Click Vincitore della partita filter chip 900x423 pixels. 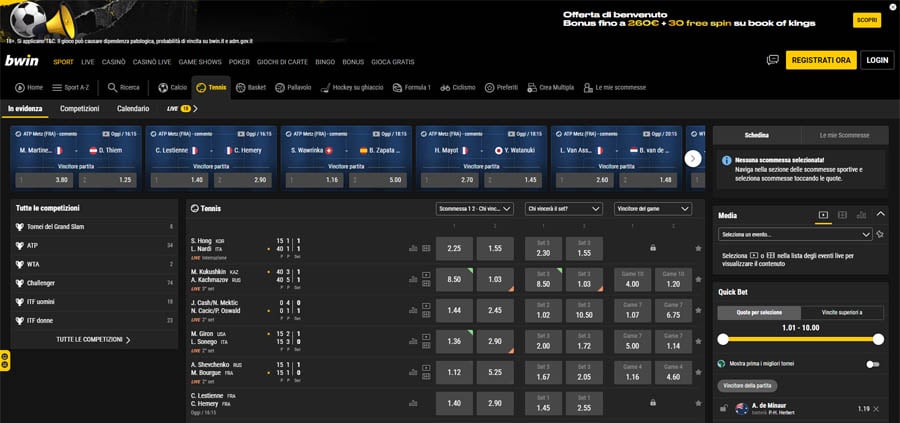747,386
